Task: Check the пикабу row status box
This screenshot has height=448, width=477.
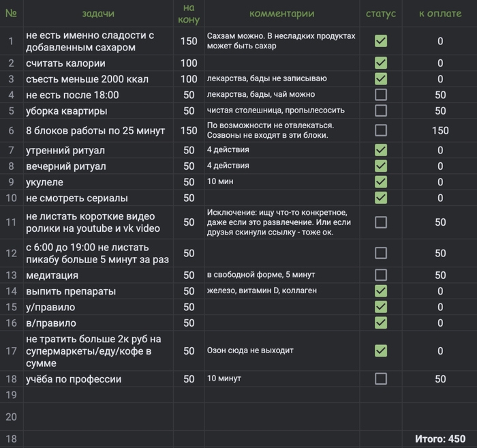Action: (380, 253)
